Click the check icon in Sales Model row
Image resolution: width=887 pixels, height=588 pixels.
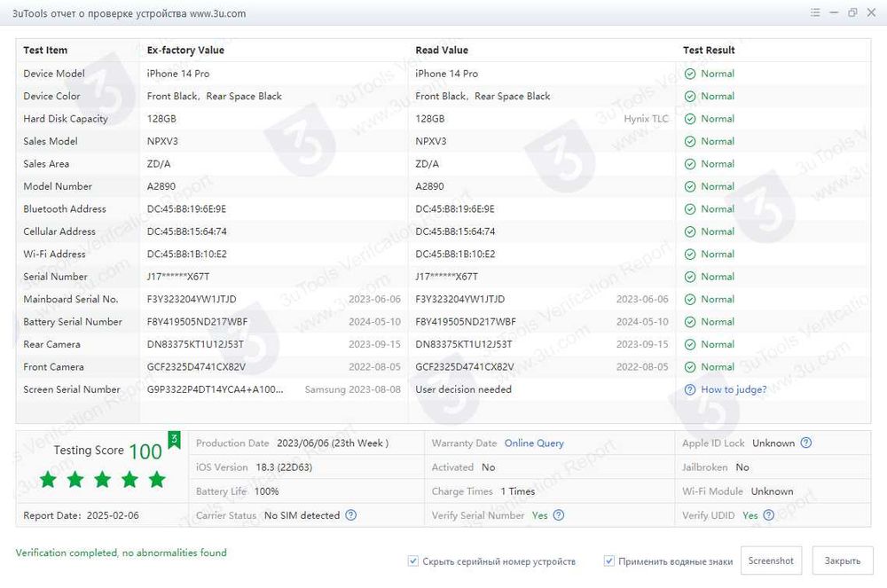[690, 141]
